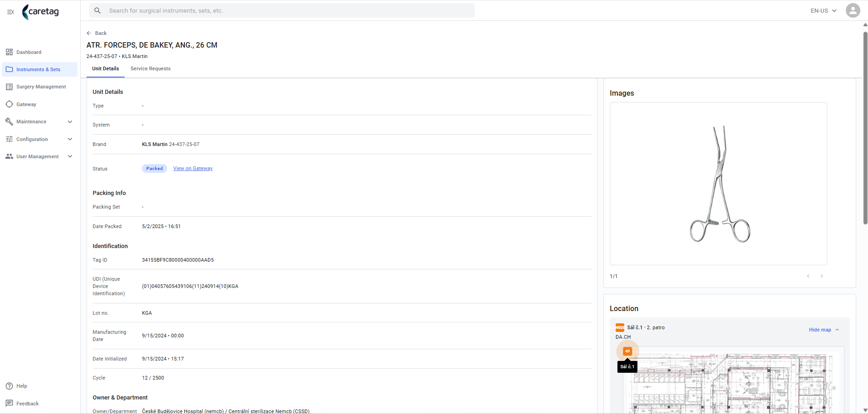Click Date Initialized value 9/15/2024 • 15:17
The image size is (868, 414).
pos(163,359)
